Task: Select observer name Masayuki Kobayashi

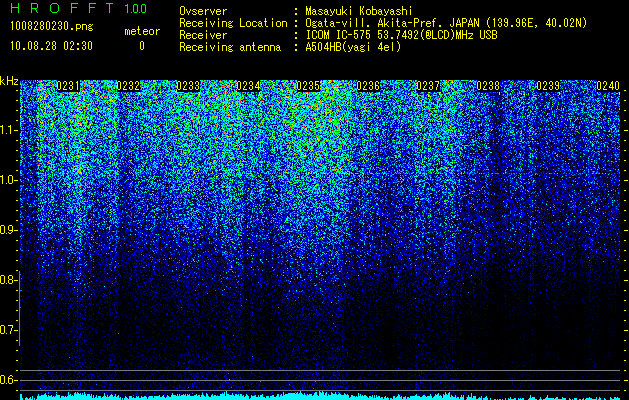Action: coord(359,11)
